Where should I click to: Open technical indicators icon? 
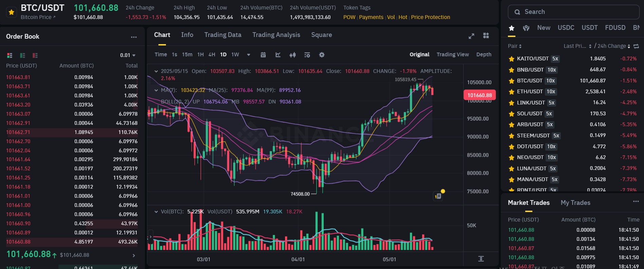click(307, 55)
